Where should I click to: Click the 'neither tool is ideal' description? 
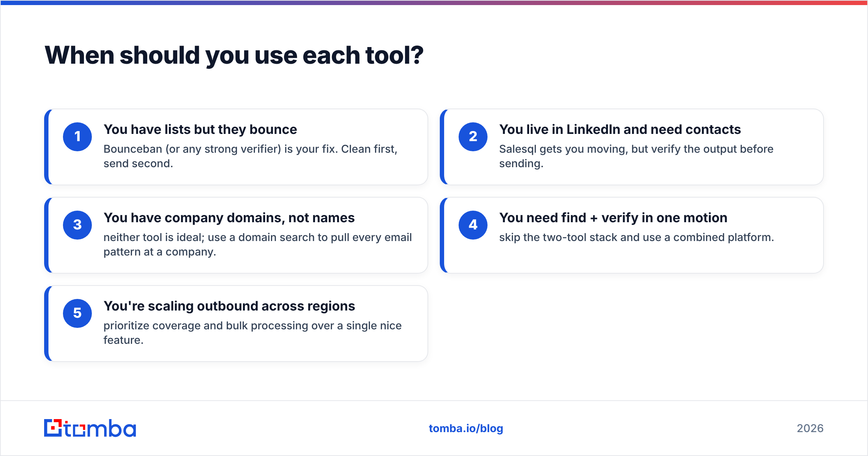[258, 245]
